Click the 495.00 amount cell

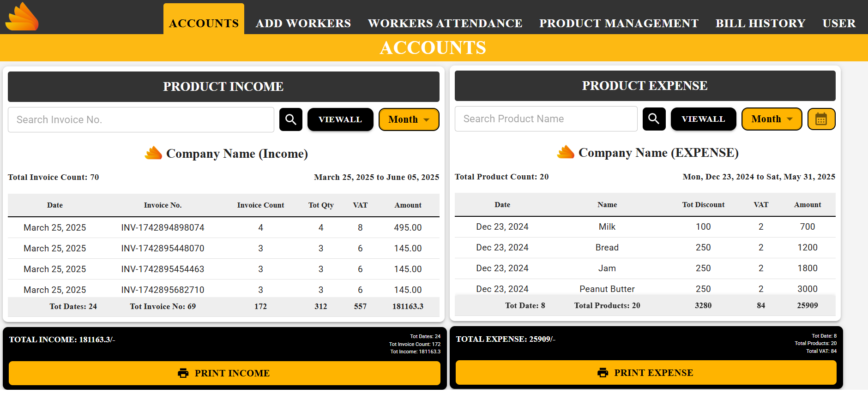tap(408, 227)
